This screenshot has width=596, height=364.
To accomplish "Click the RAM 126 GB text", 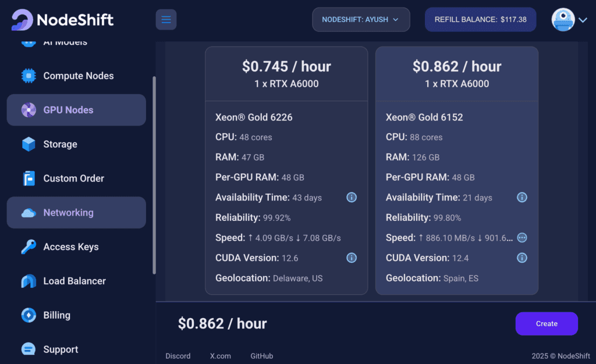I will (413, 157).
